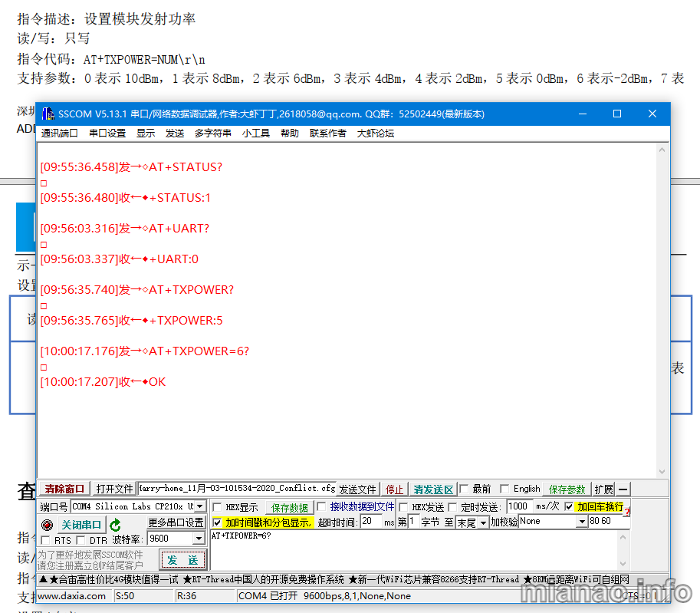Click the +UART:0 response line
Viewport: 700px width, 613px height.
[x=119, y=259]
